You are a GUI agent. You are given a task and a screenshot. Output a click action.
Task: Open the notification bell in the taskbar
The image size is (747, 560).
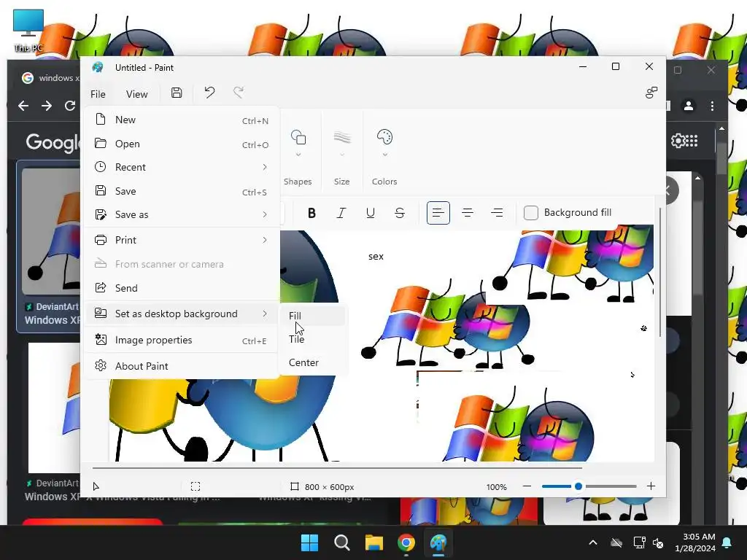(727, 542)
